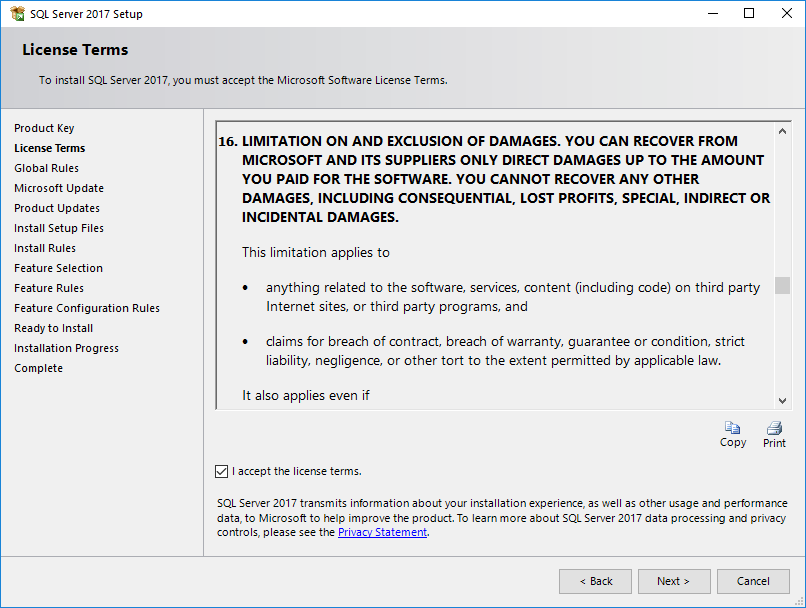Click the license text scrollbar thumb
Viewport: 806px width, 608px height.
(782, 285)
